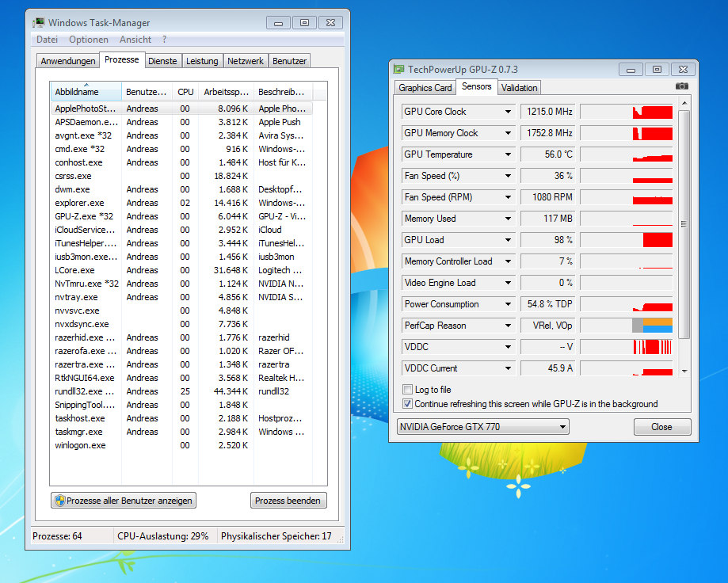Select the winlogon.exe process row
Screen dimensions: 728x583
coord(181,445)
